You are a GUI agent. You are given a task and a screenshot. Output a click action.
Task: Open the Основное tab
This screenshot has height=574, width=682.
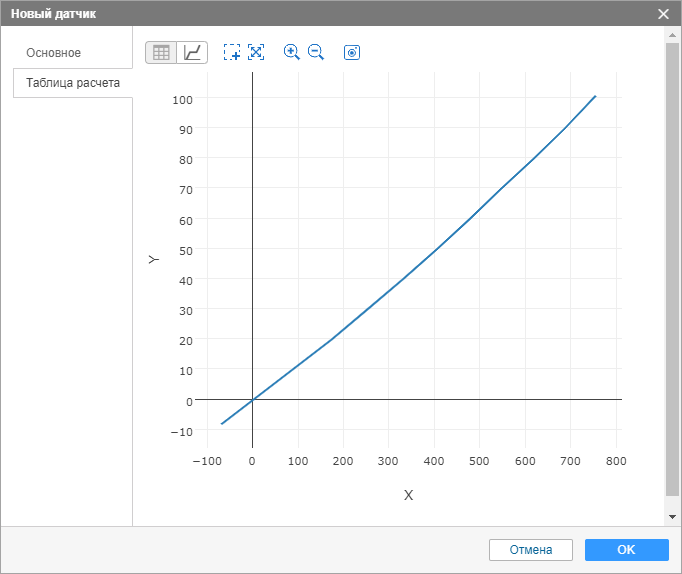(53, 53)
